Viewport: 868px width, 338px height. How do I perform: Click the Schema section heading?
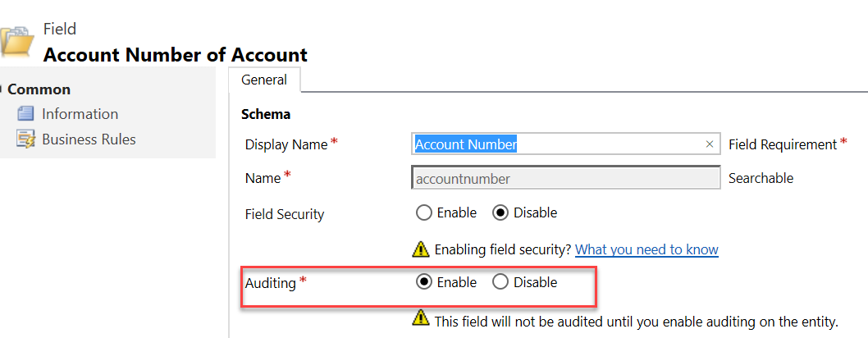pos(266,114)
